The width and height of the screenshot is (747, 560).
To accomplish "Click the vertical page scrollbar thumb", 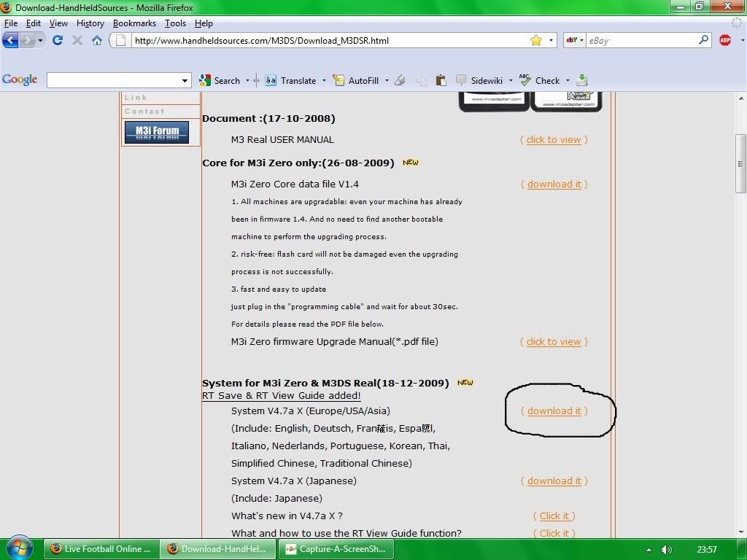I will pyautogui.click(x=741, y=163).
